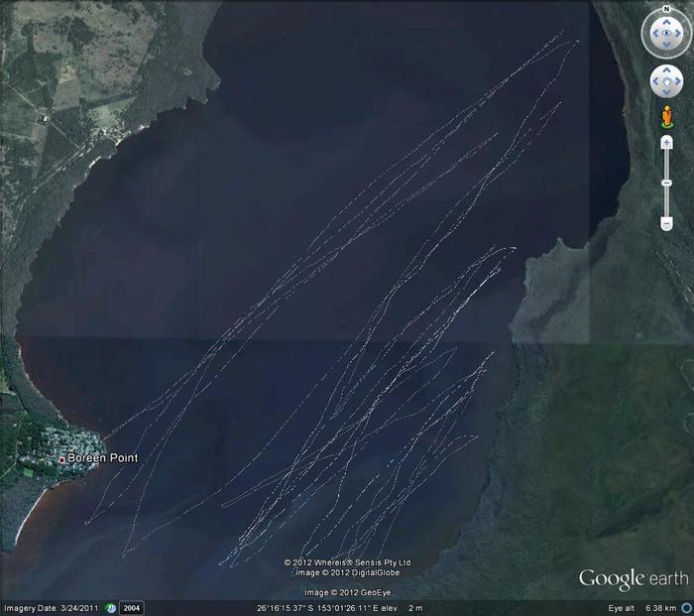Select the orange Street View pegman

click(x=666, y=119)
